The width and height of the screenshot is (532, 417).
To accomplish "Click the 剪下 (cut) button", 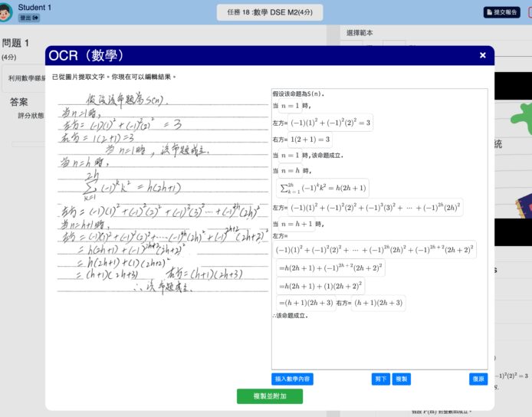I will click(381, 379).
